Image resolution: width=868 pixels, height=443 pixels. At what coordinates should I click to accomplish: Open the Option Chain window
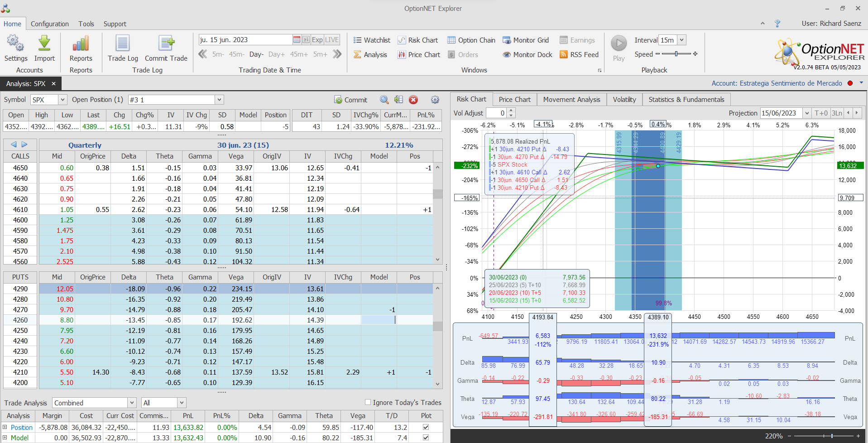tap(471, 40)
